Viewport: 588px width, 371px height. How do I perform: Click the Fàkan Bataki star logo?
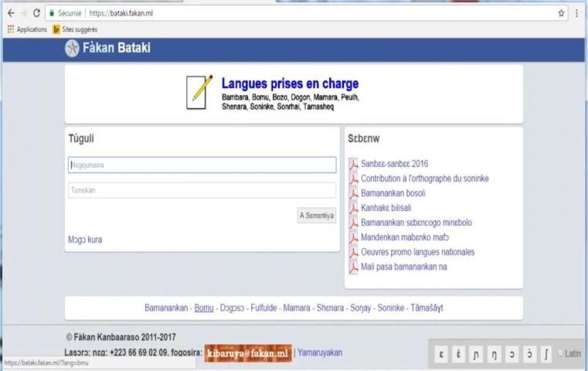coord(72,49)
